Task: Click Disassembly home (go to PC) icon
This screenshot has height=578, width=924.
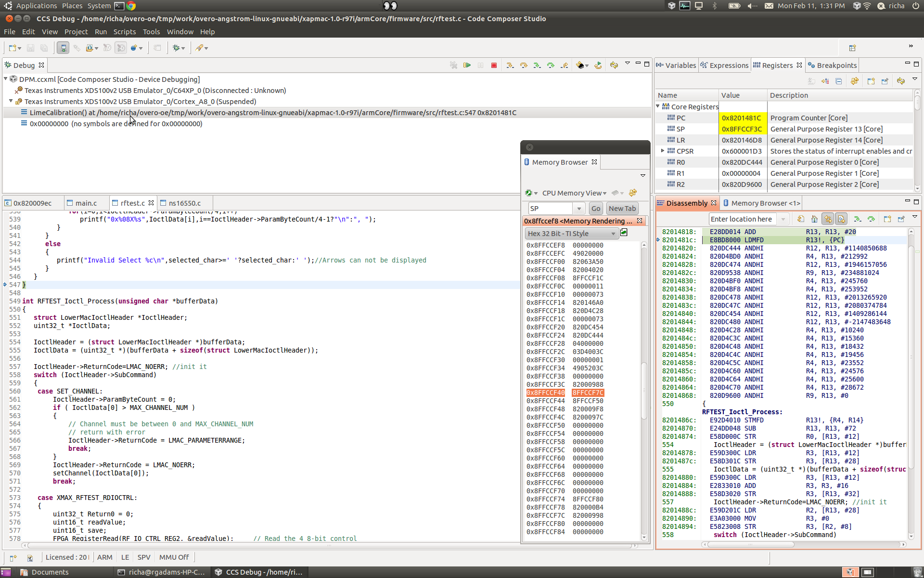Action: (x=814, y=219)
